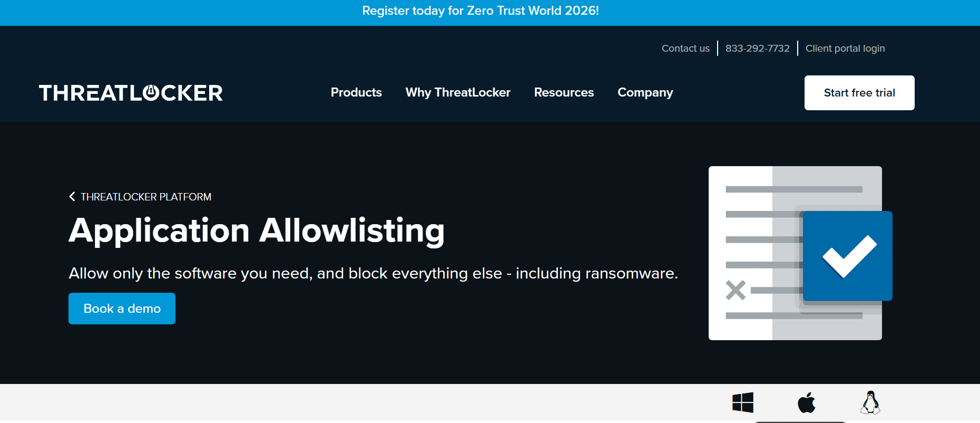
Task: Click the Book a demo button
Action: coord(122,309)
